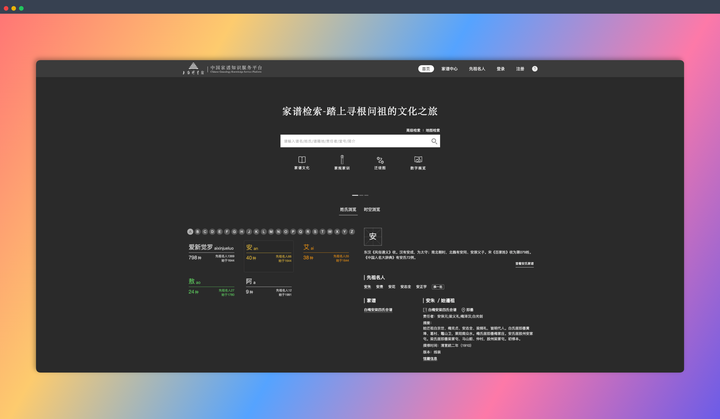The height and width of the screenshot is (419, 720).
Task: Click the round help icon in top navigation
Action: (x=534, y=69)
